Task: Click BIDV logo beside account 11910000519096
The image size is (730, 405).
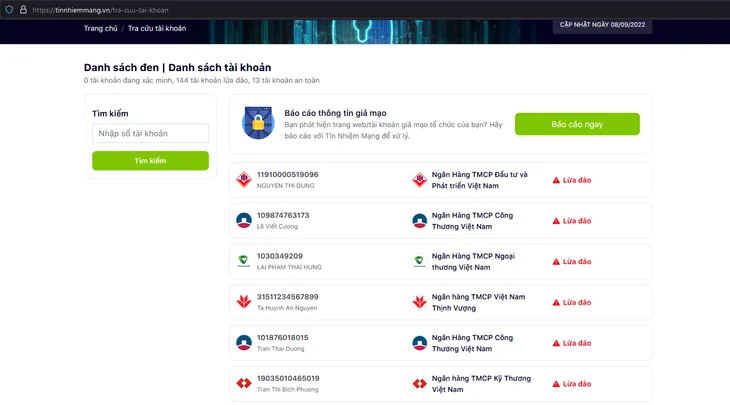Action: [244, 180]
